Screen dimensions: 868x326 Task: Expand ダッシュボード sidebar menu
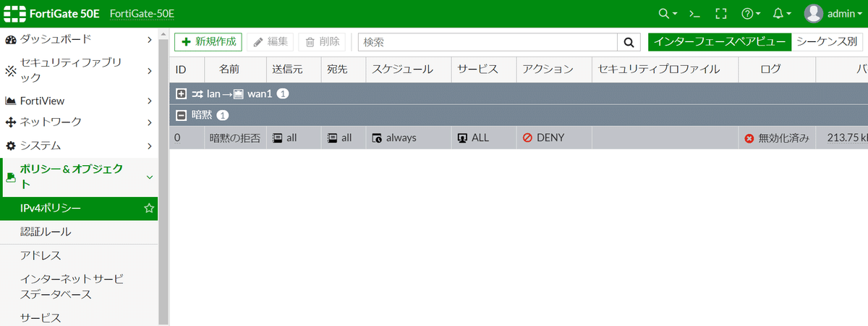149,39
